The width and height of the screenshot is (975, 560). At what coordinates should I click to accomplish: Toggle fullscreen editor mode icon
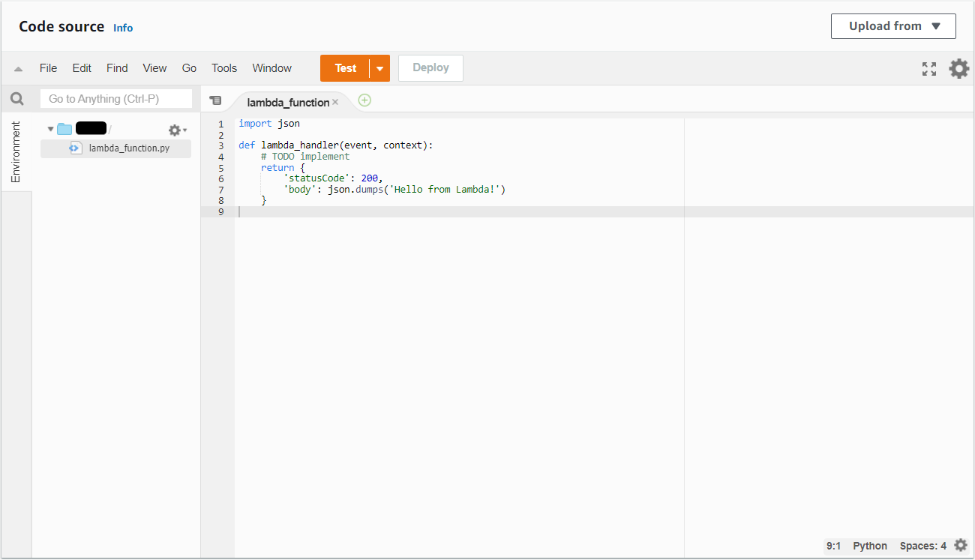pyautogui.click(x=929, y=69)
